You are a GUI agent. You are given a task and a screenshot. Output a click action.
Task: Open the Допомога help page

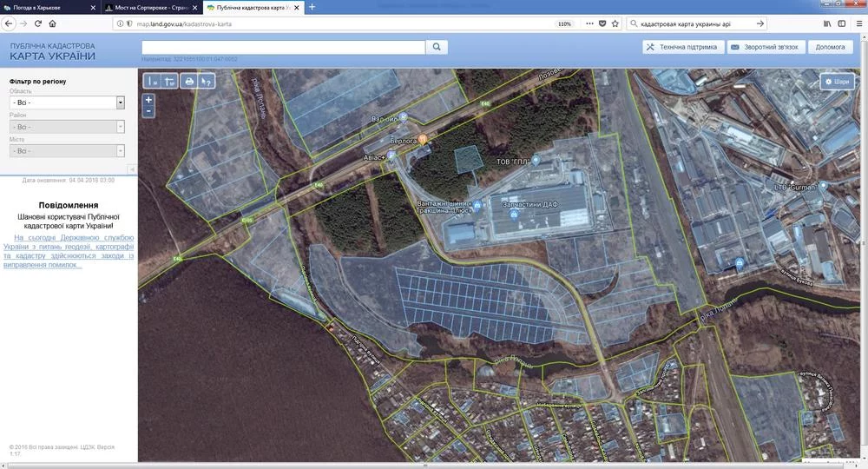point(830,47)
